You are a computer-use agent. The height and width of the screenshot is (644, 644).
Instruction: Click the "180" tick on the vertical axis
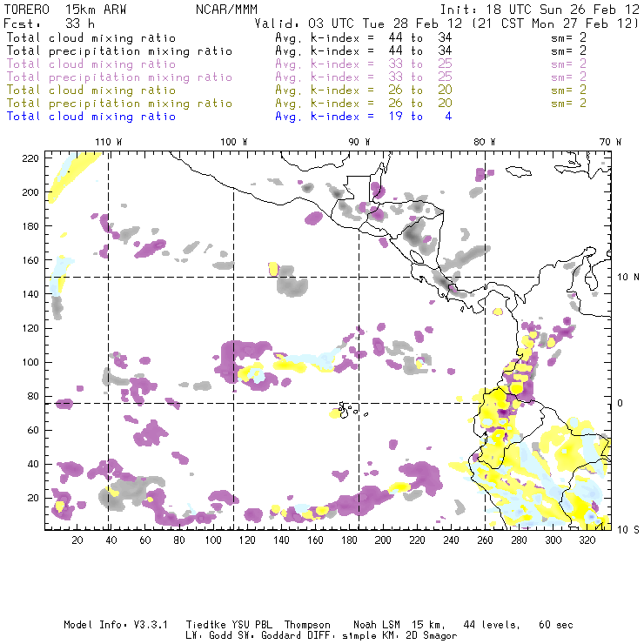(x=30, y=226)
